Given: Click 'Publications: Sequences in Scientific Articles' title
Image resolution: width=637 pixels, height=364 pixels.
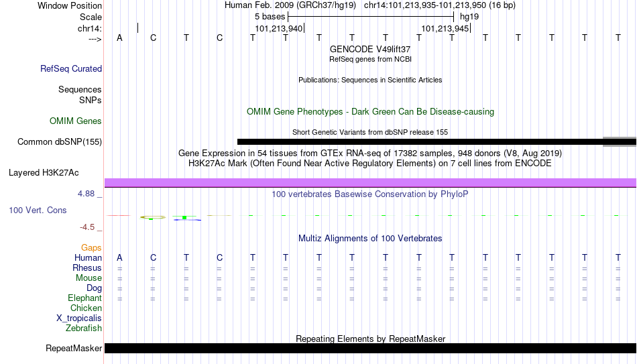Looking at the screenshot, I should (x=370, y=80).
